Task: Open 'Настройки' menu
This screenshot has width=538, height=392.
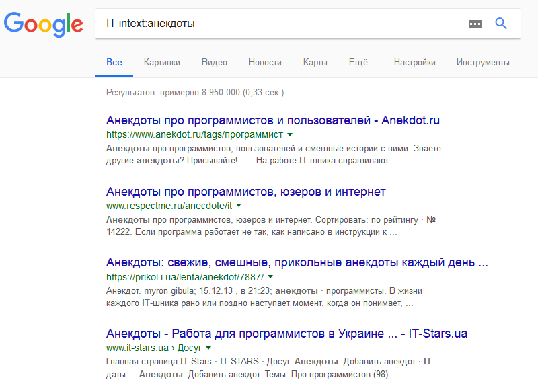Action: point(414,63)
